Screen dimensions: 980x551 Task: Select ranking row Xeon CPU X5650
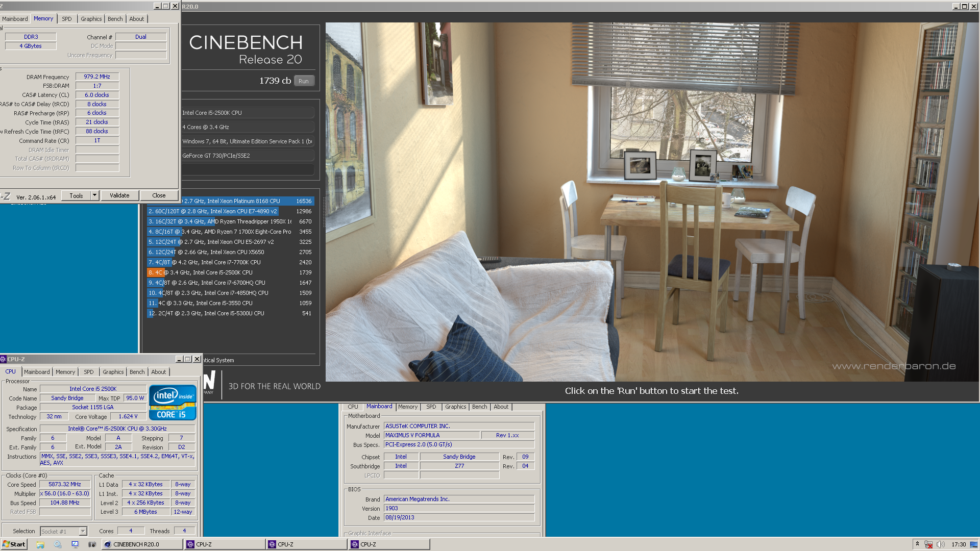230,252
